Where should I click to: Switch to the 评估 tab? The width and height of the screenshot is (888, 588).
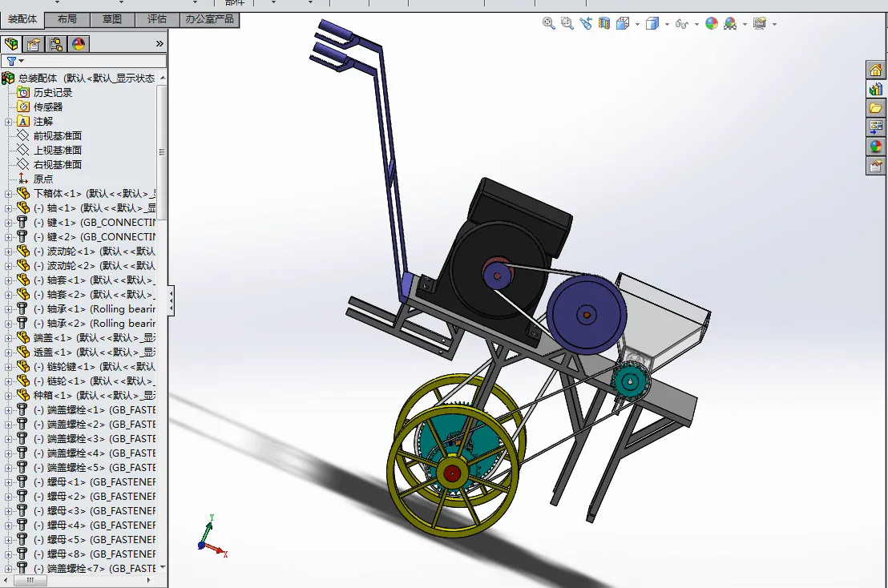[157, 19]
